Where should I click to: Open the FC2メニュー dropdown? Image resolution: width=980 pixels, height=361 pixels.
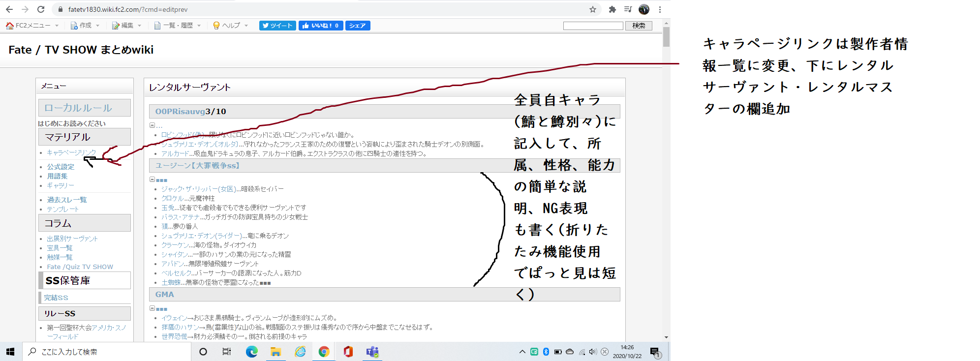pyautogui.click(x=32, y=26)
